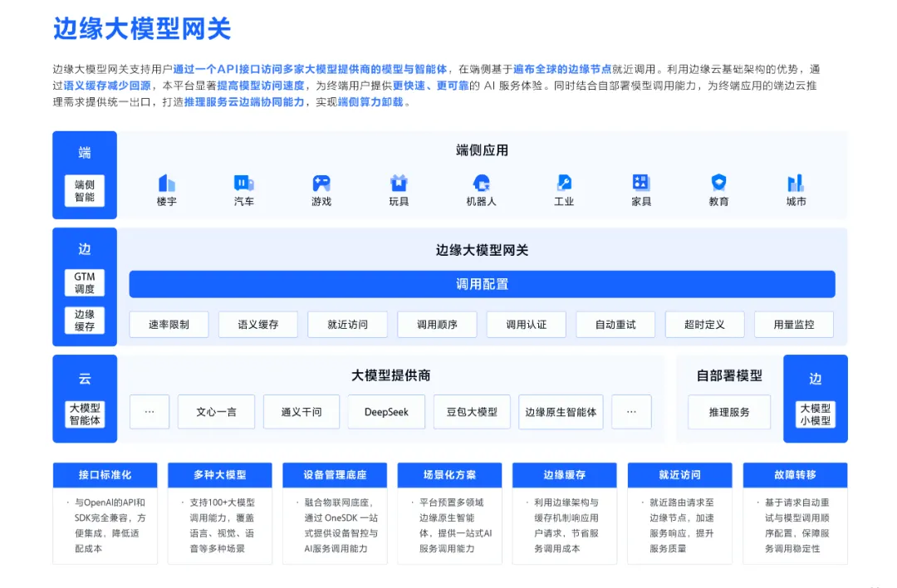The width and height of the screenshot is (897, 588).
Task: Click the 云 layer label
Action: [x=85, y=379]
